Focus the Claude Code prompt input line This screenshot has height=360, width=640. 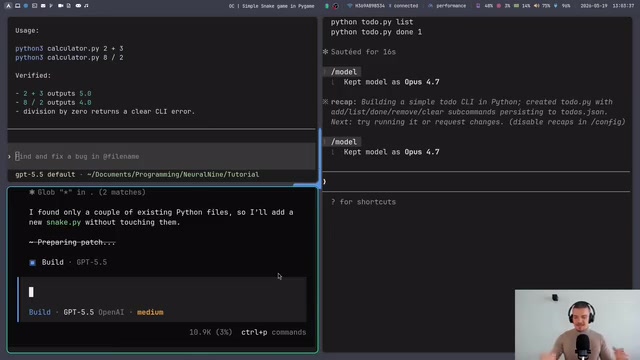pyautogui.click(x=476, y=182)
